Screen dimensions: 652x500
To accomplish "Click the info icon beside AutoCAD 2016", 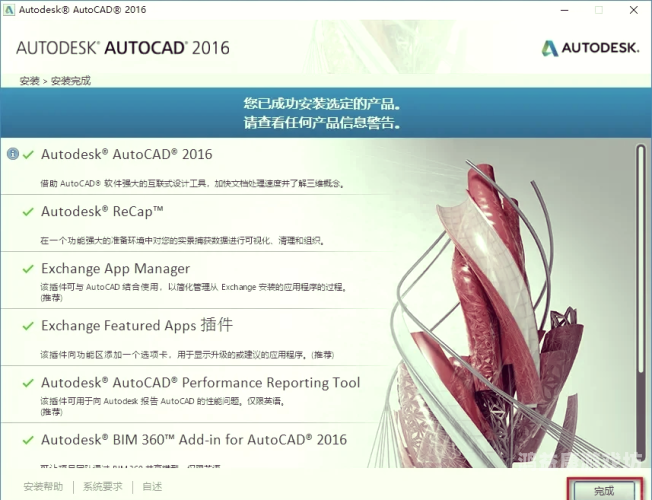I will (x=13, y=154).
